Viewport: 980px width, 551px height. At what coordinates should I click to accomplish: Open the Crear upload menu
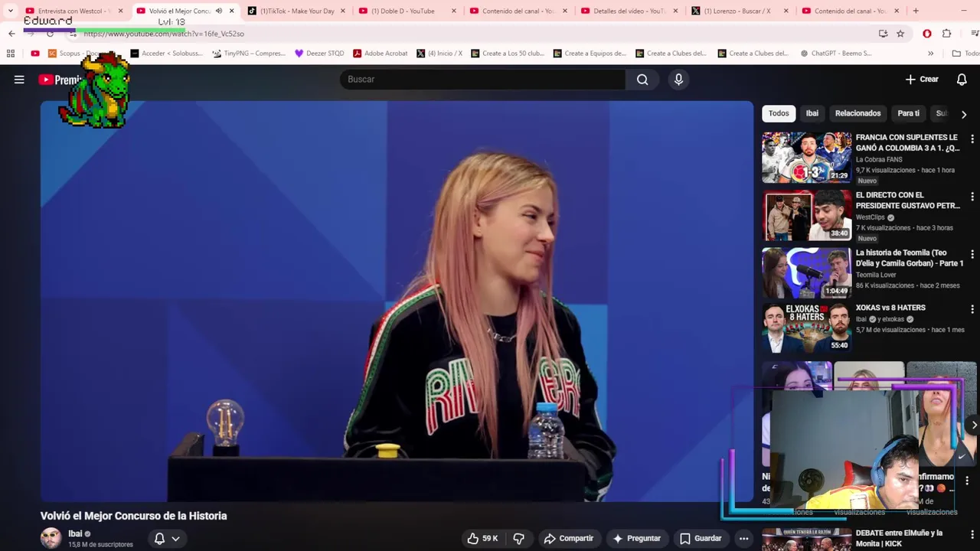(922, 80)
